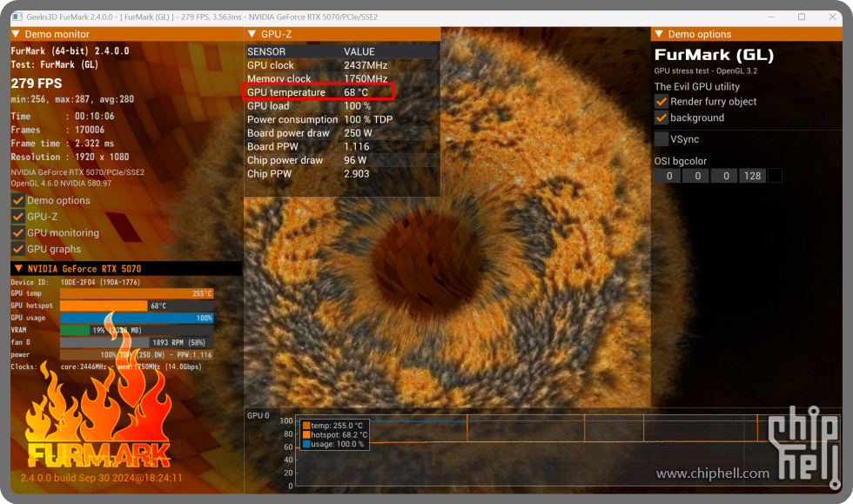The width and height of the screenshot is (853, 504).
Task: Click the FurMark (GL) heading in Demo options
Action: tap(714, 55)
